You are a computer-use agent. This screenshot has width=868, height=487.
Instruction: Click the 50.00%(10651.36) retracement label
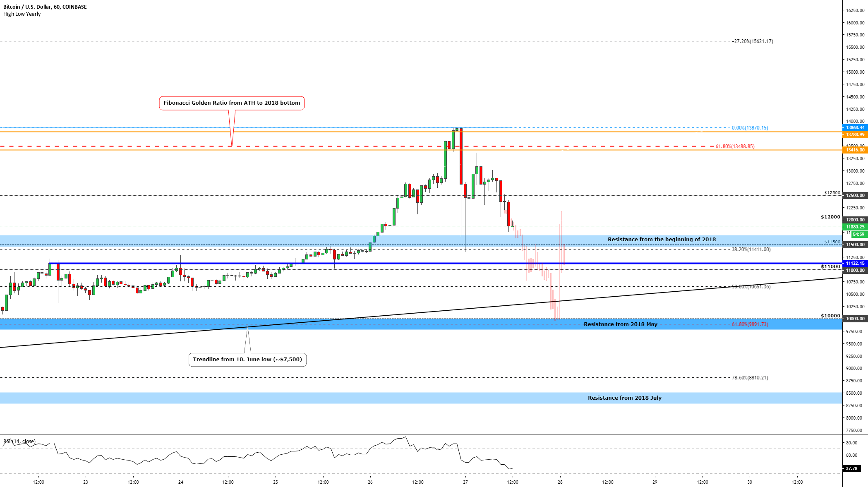pyautogui.click(x=751, y=287)
